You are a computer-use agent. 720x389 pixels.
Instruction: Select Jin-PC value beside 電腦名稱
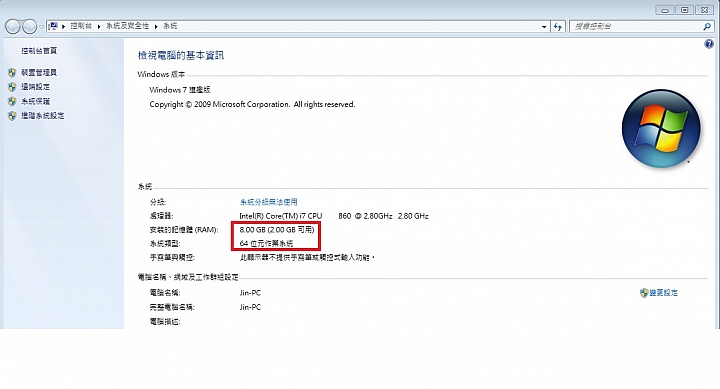coord(250,293)
